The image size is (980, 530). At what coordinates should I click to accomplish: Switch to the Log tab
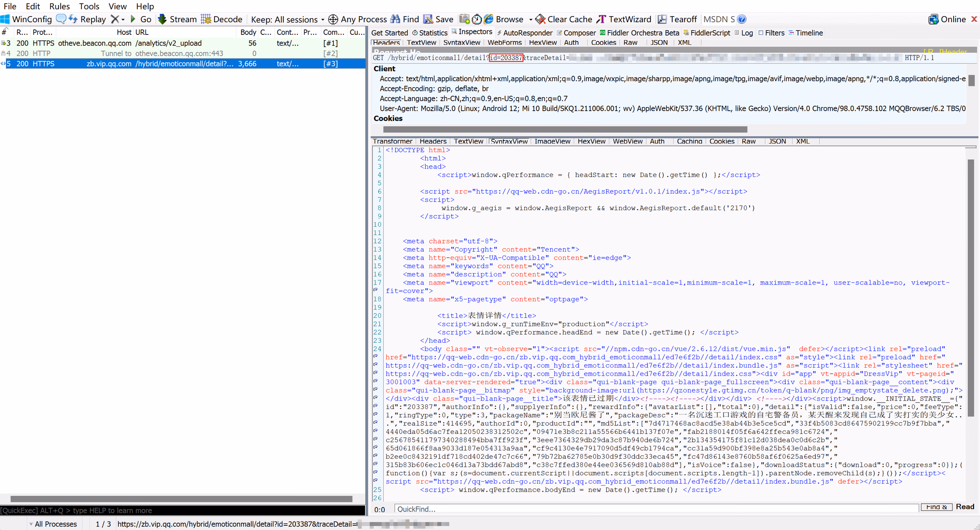coord(744,33)
